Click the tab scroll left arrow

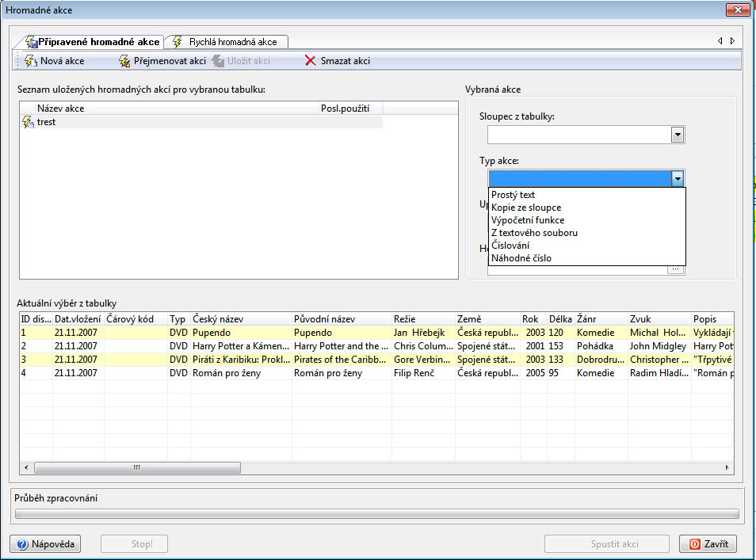[x=720, y=41]
